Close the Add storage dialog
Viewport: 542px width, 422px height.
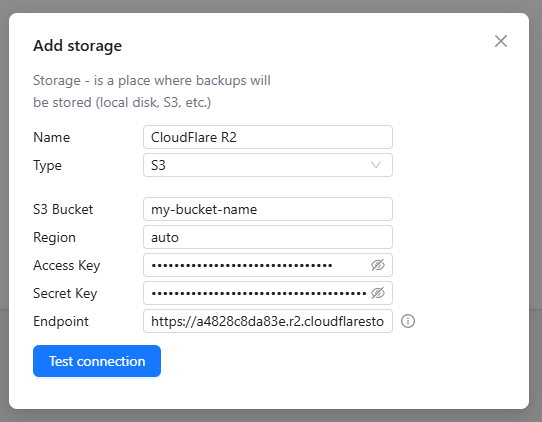point(501,41)
